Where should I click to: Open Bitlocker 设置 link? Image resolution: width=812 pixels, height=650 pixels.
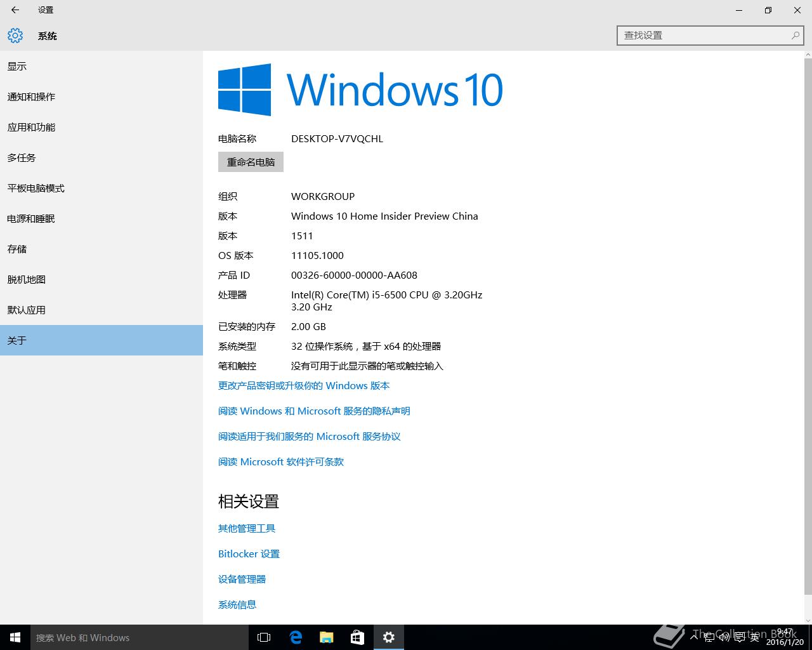249,554
